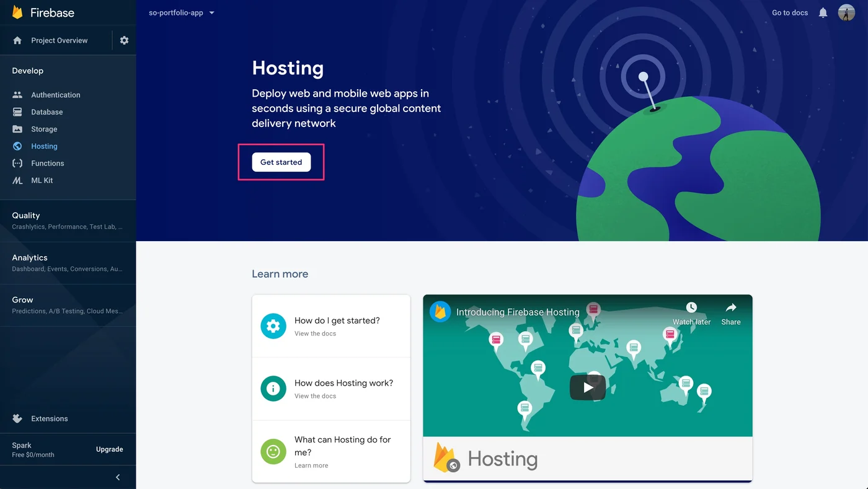Click the Upgrade plan button

click(110, 449)
